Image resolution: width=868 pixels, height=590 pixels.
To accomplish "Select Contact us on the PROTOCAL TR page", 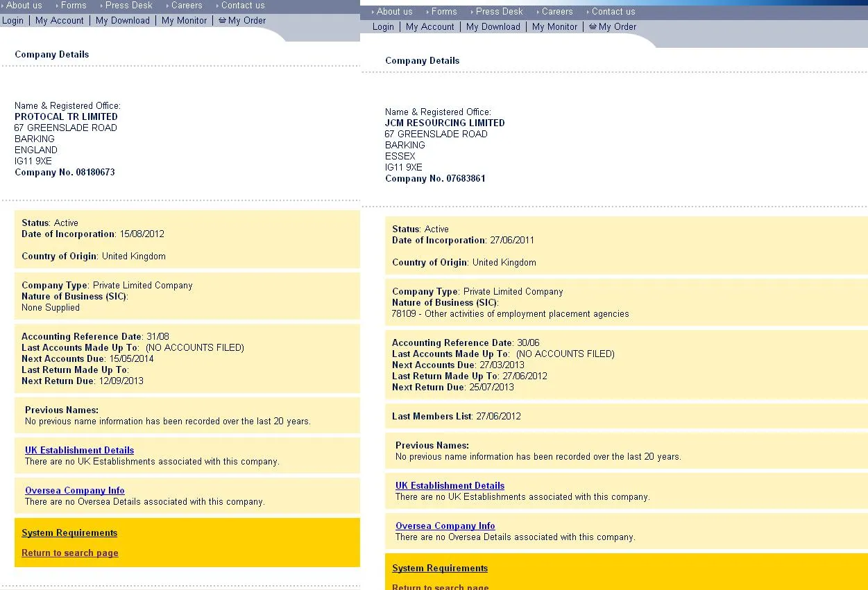I will point(243,6).
